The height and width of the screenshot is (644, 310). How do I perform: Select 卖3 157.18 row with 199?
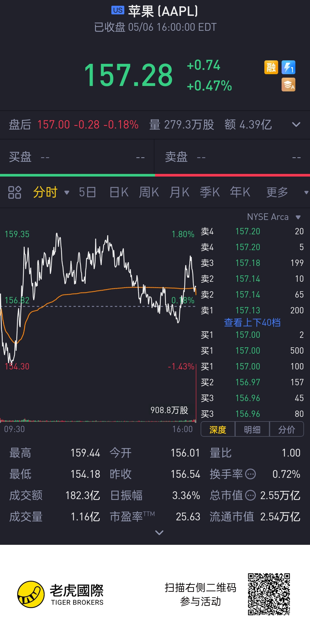pyautogui.click(x=252, y=263)
